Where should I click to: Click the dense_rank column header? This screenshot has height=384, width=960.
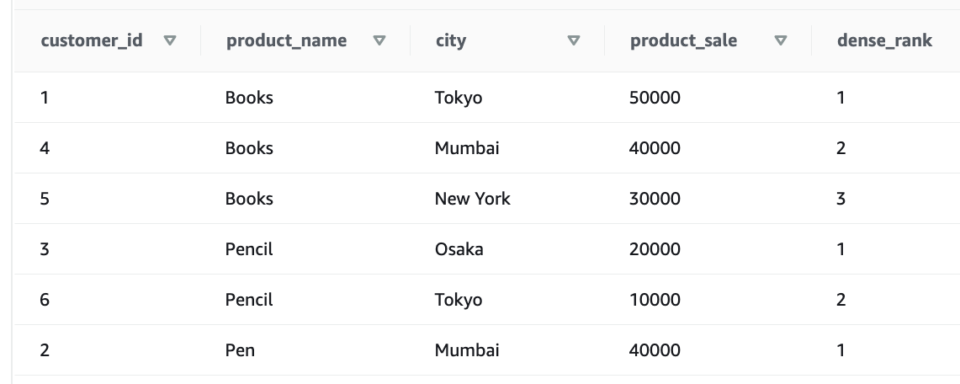coord(885,40)
